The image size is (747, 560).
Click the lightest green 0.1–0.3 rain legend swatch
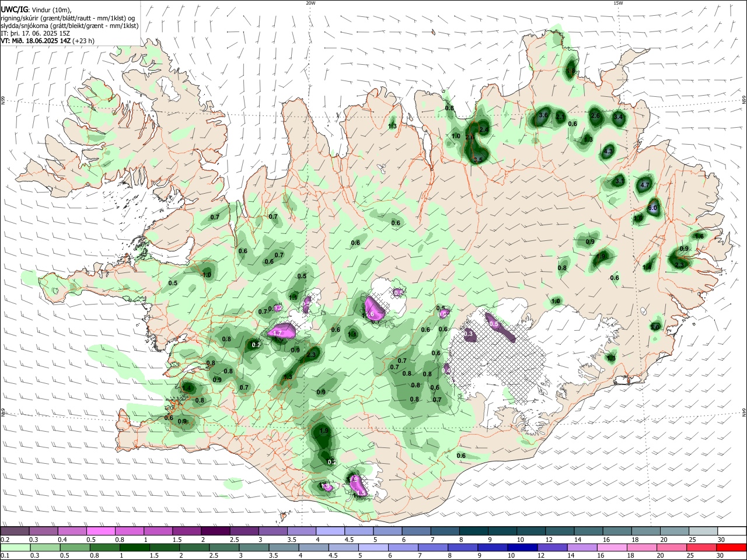15,548
